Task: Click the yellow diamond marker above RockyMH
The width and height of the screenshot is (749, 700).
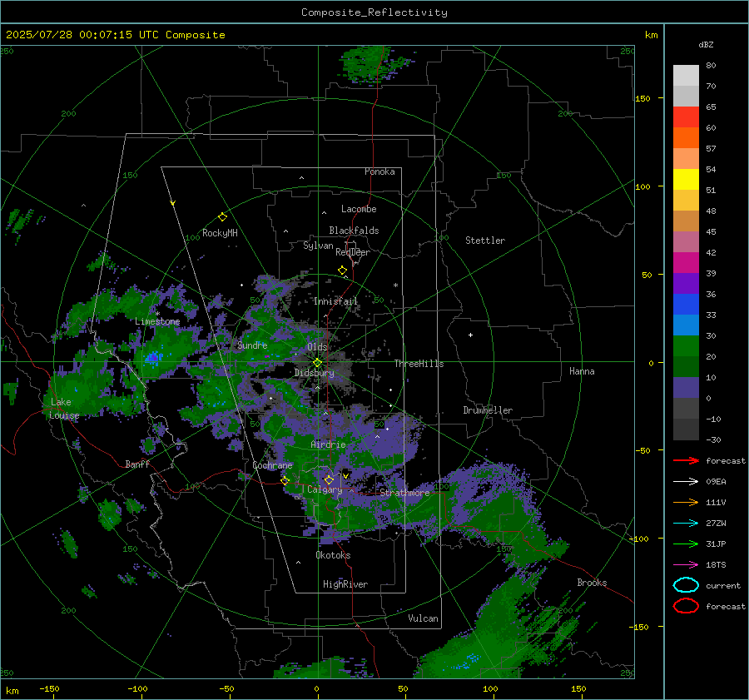Action: point(222,217)
